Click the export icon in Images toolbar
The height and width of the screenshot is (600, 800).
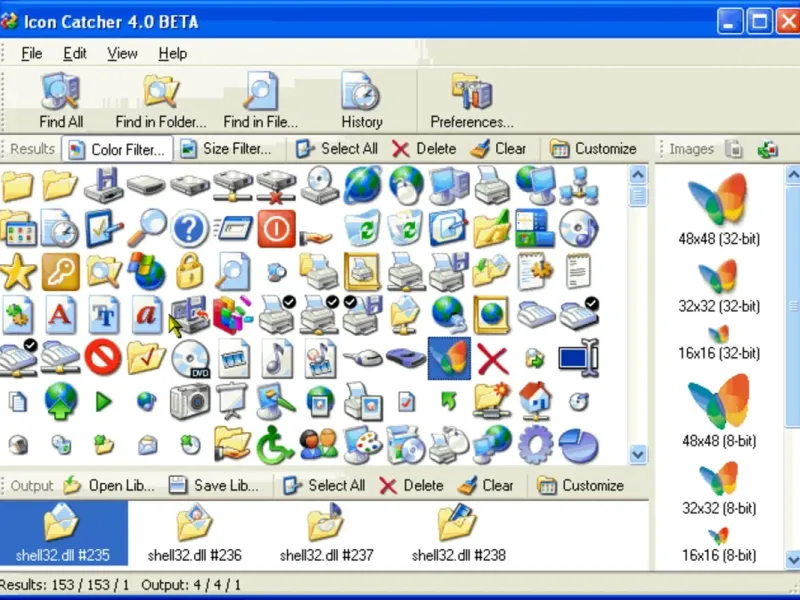pyautogui.click(x=768, y=149)
